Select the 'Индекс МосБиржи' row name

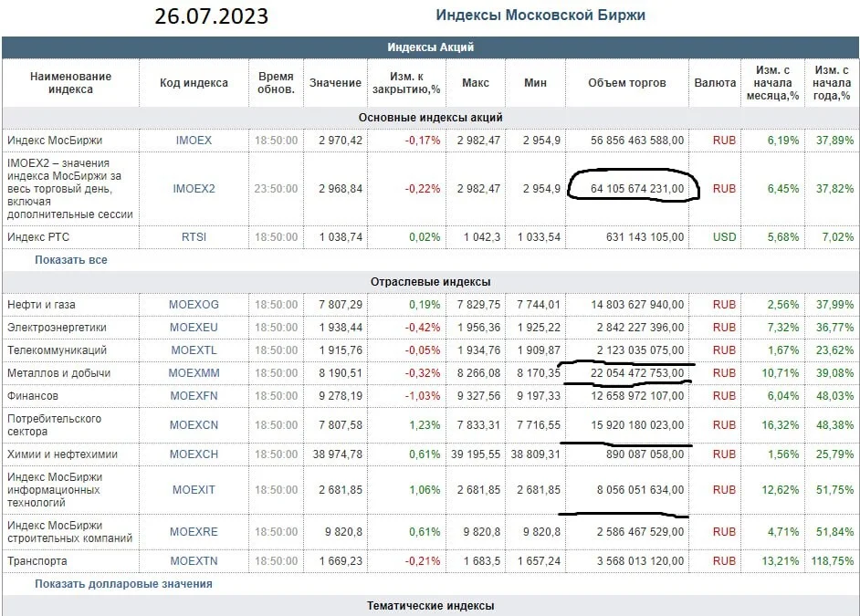[55, 141]
